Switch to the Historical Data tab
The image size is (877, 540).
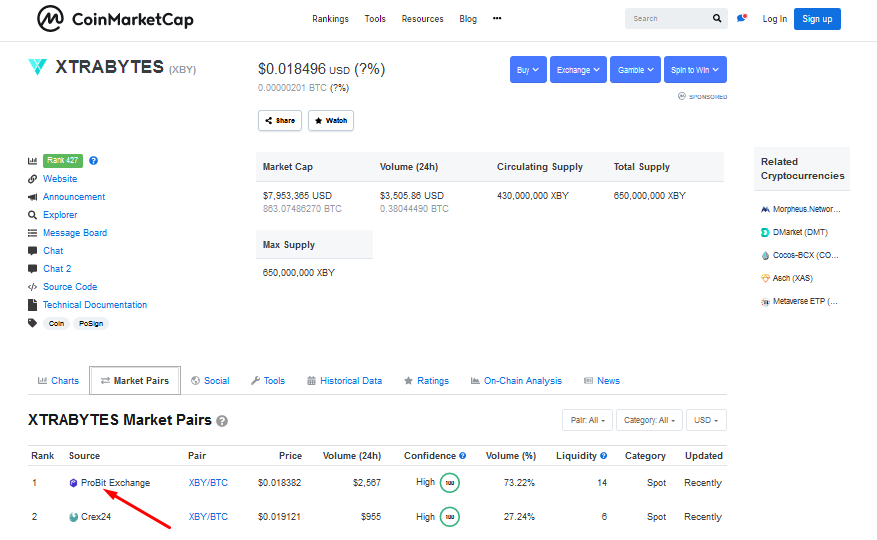[345, 381]
